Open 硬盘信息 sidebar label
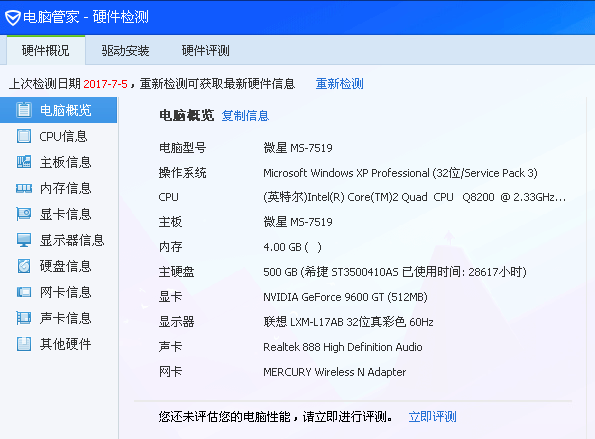The height and width of the screenshot is (439, 595). click(66, 266)
